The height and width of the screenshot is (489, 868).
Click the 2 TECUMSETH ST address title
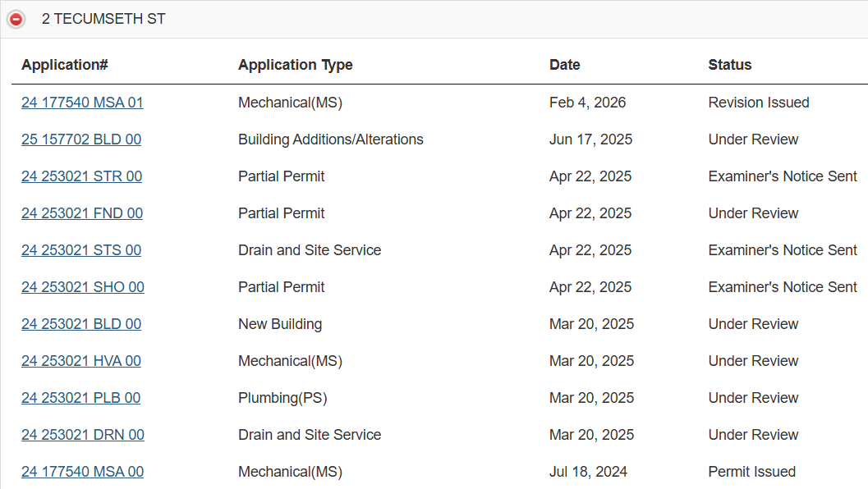pos(103,19)
